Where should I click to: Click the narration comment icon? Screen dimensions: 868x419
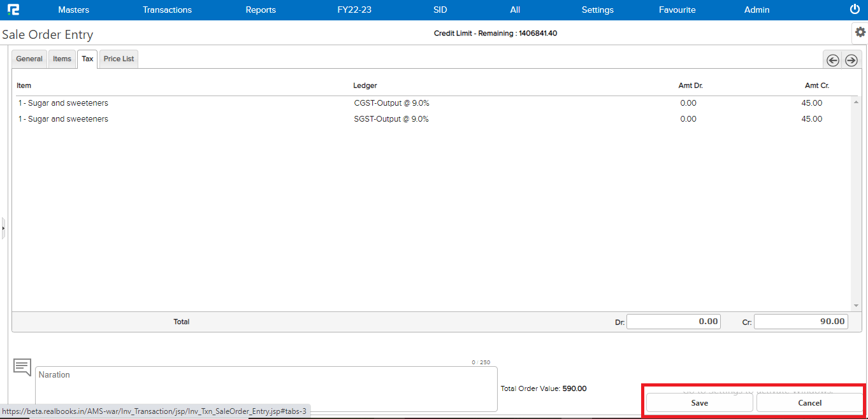pos(22,367)
